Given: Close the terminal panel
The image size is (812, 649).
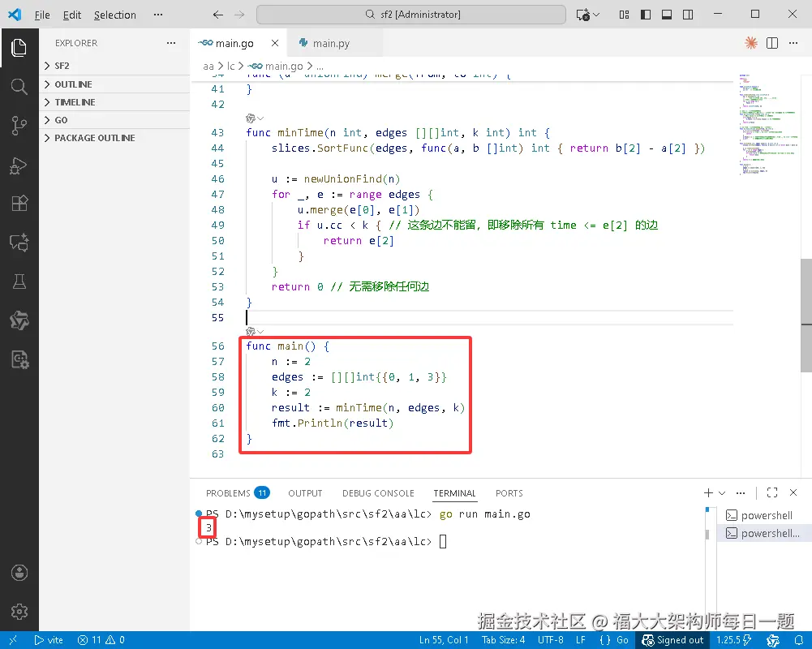Looking at the screenshot, I should tap(793, 492).
